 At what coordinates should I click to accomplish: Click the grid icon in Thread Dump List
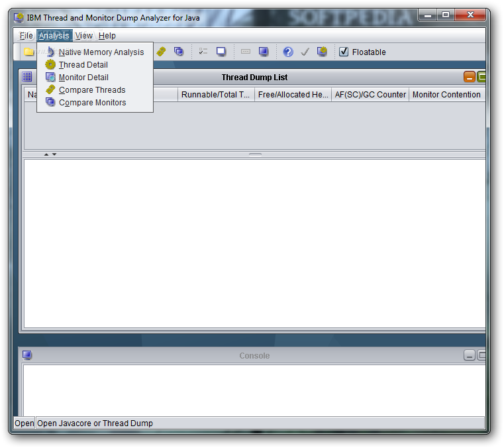pos(27,77)
